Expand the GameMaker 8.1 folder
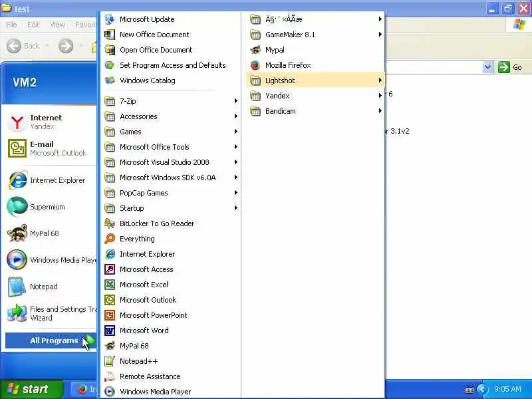 click(x=315, y=35)
